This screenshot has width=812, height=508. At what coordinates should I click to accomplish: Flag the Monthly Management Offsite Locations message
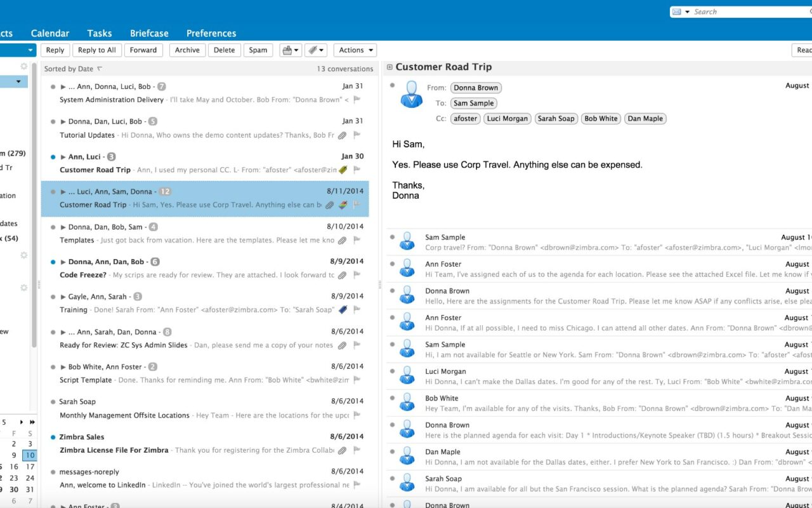click(357, 415)
